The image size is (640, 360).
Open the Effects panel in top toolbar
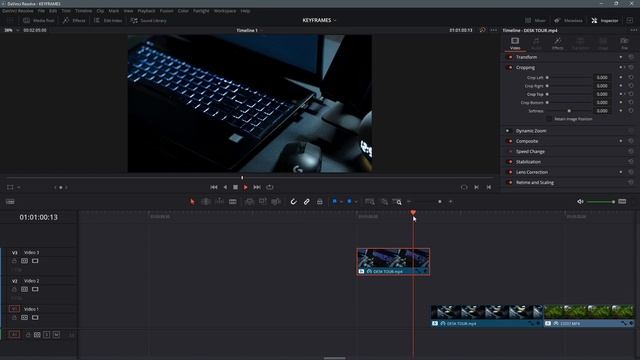click(x=74, y=20)
